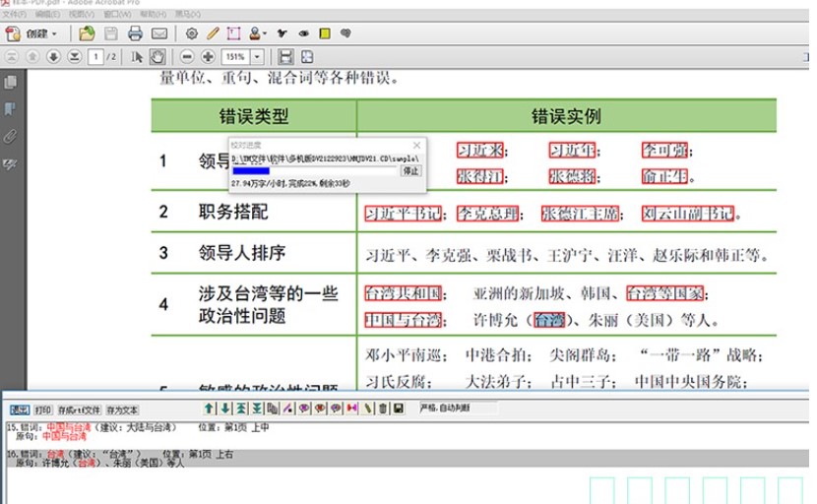This screenshot has width=817, height=504.
Task: Choose the hand pan tool
Action: 157,56
